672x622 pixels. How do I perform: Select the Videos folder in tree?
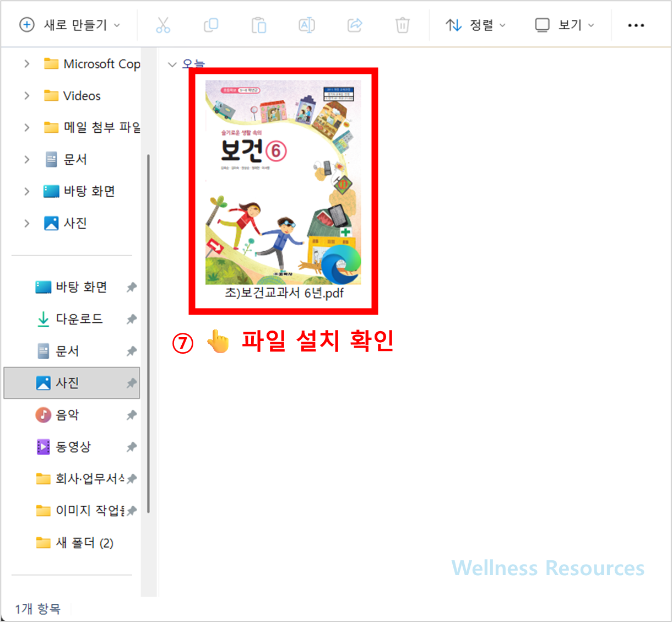click(72, 96)
